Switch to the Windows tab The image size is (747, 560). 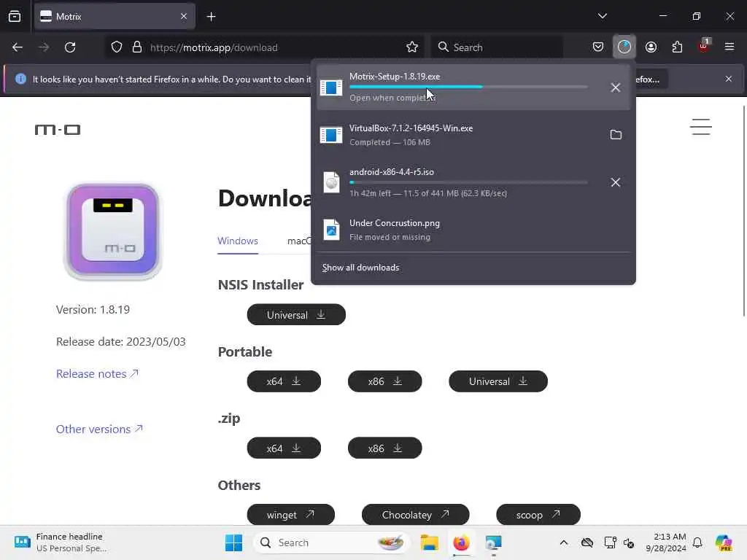click(238, 241)
